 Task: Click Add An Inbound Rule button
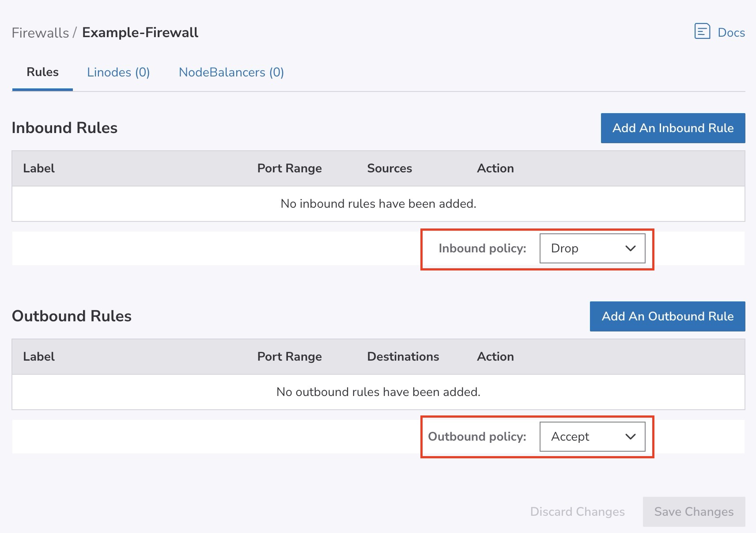click(673, 128)
